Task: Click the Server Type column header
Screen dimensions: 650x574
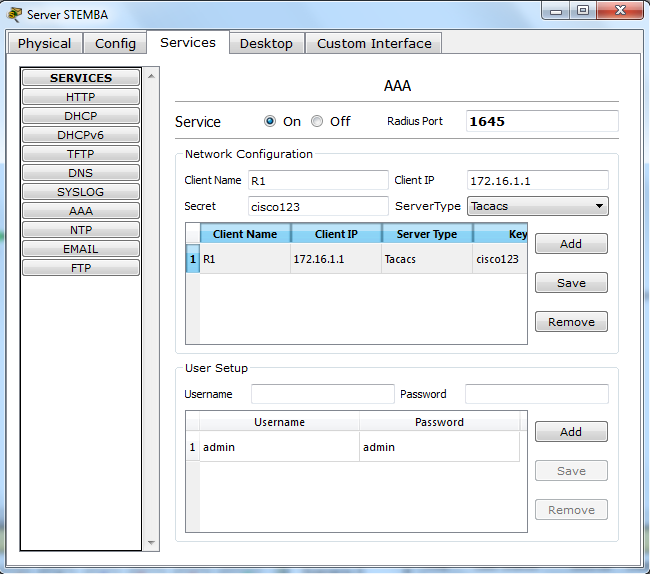Action: (427, 234)
